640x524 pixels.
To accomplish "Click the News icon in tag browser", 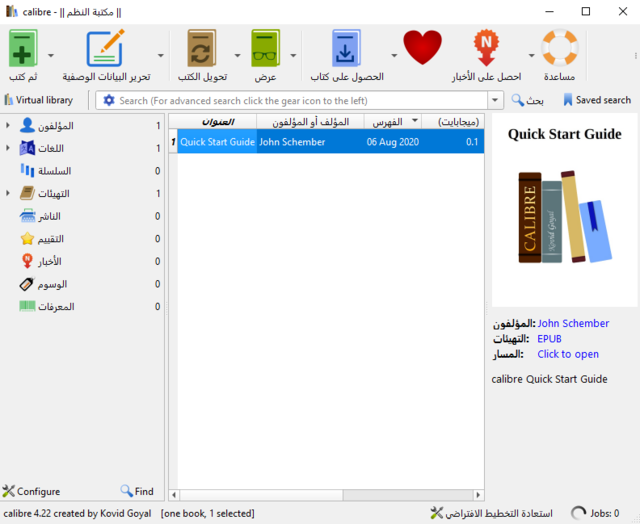I will [x=27, y=261].
